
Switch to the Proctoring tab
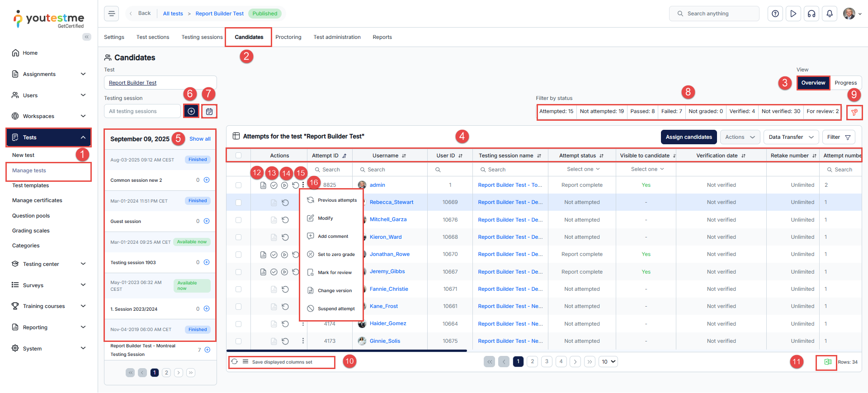[288, 37]
